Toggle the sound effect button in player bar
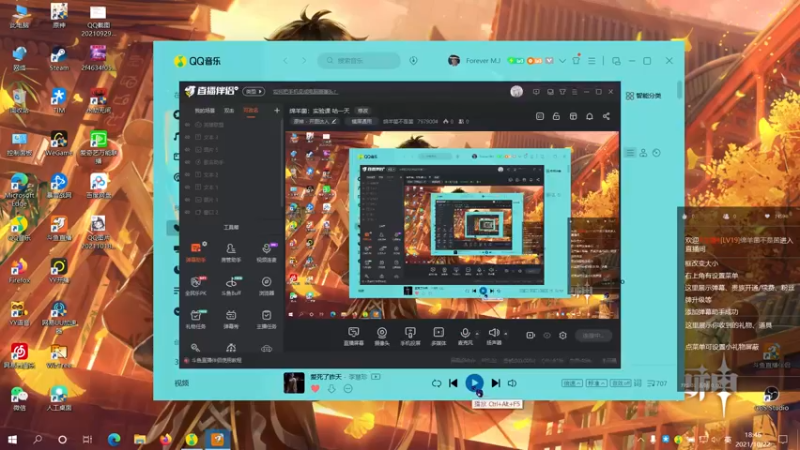This screenshot has width=800, height=450. [620, 383]
